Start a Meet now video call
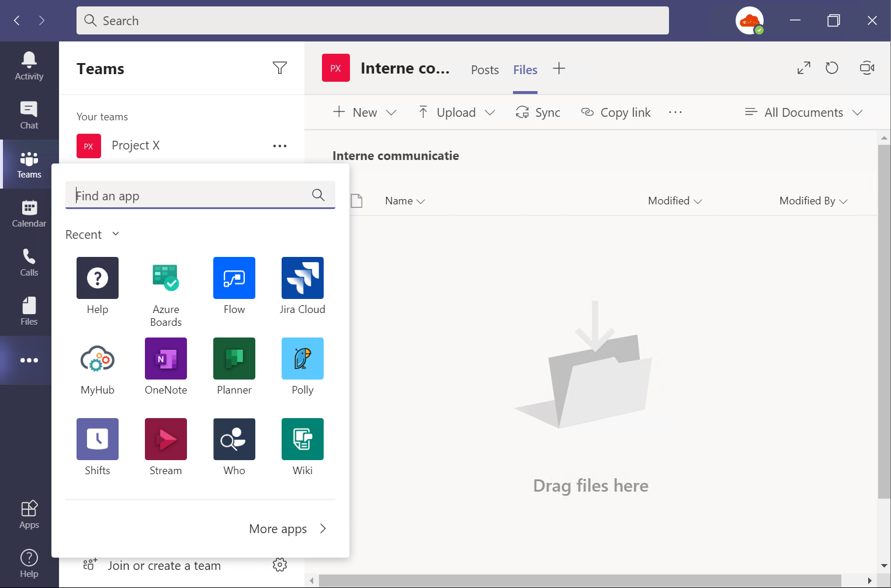 pyautogui.click(x=867, y=68)
